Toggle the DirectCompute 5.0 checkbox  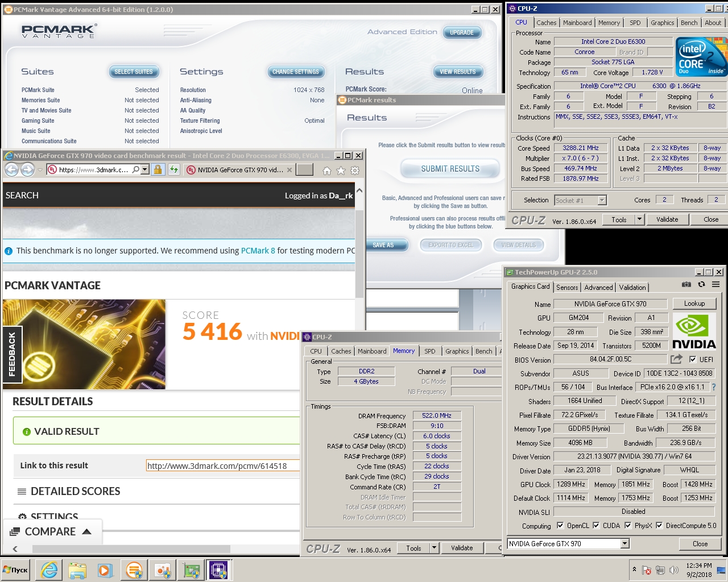pos(659,526)
